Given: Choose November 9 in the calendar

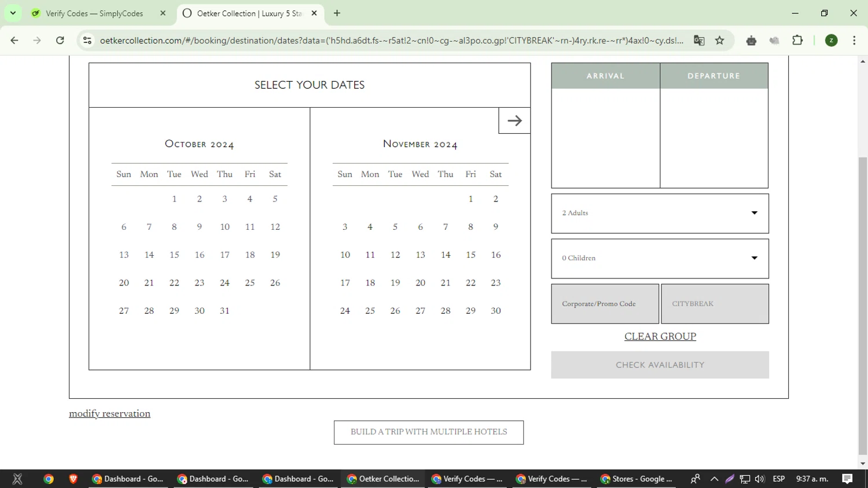Looking at the screenshot, I should [496, 227].
